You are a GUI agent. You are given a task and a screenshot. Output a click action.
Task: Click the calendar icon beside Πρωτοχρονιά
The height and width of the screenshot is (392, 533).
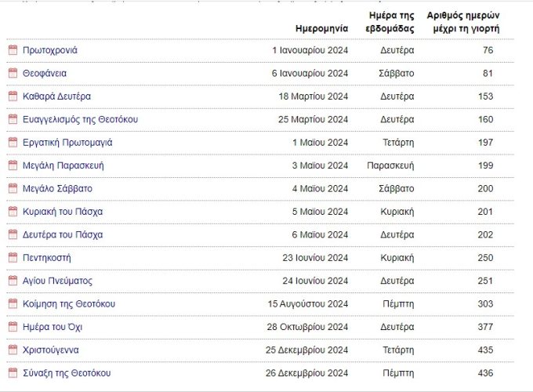[13, 50]
